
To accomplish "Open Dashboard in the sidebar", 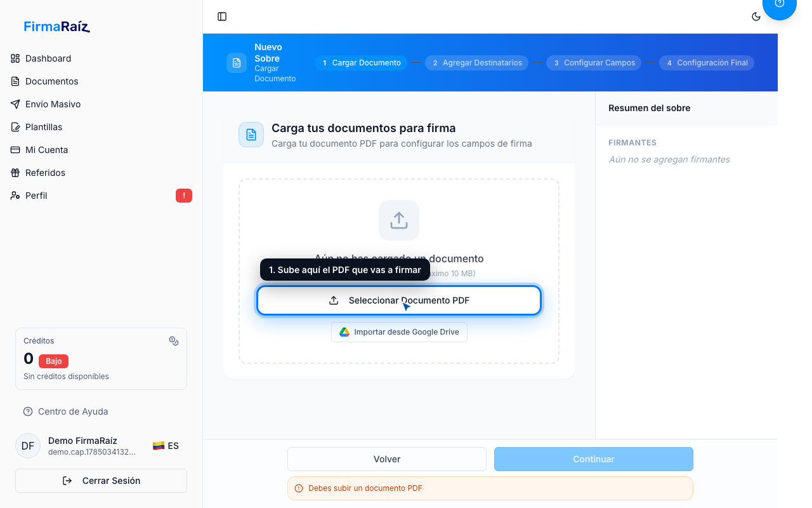I will click(101, 58).
